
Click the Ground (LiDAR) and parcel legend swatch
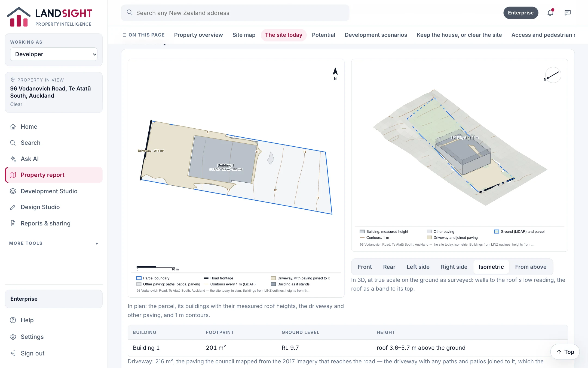497,231
